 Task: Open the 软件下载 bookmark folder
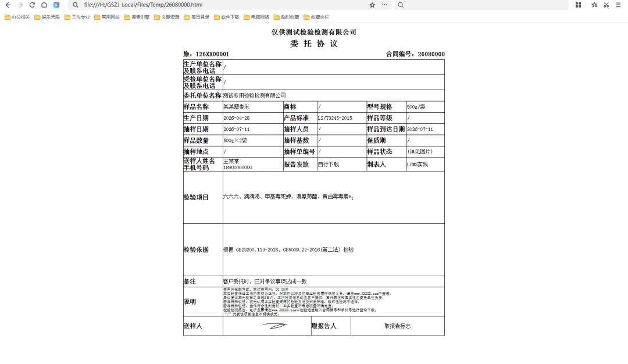227,17
